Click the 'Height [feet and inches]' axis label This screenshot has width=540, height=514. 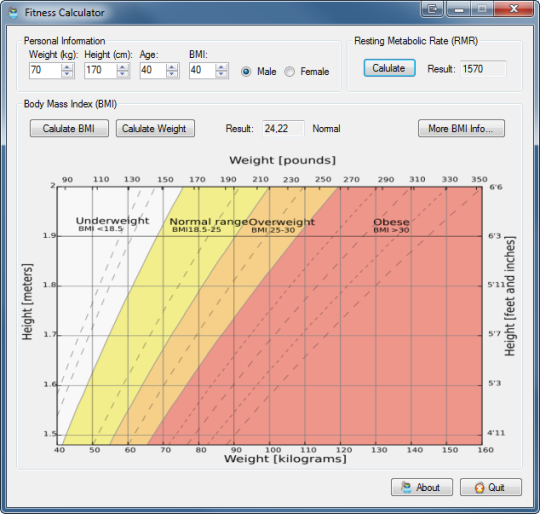coord(510,296)
